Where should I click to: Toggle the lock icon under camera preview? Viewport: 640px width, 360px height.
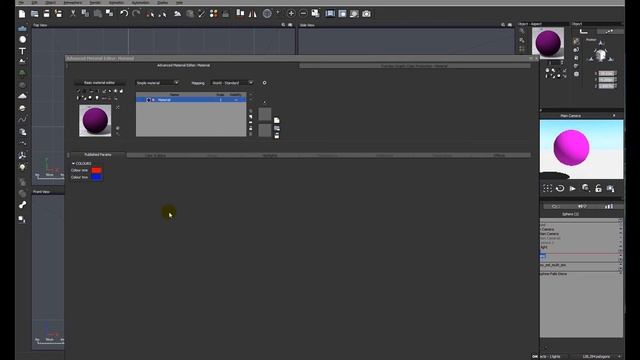point(598,188)
